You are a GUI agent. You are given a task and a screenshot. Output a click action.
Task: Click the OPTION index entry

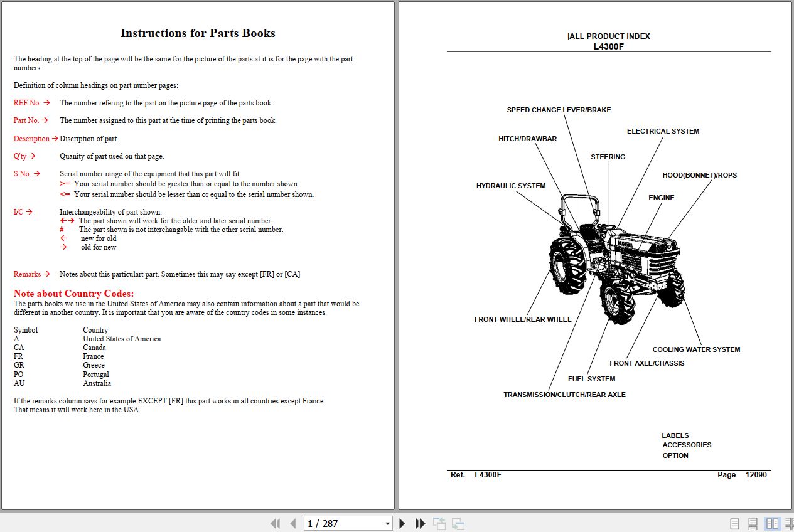click(675, 455)
